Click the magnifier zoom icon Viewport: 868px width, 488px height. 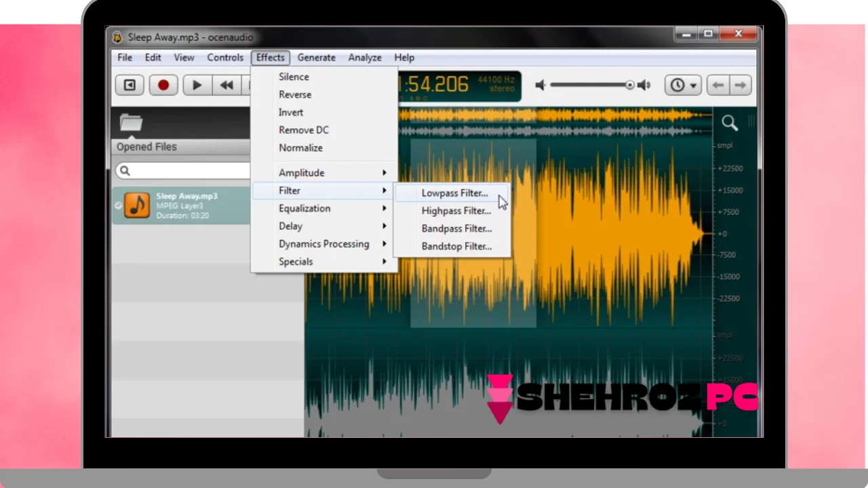coord(730,123)
